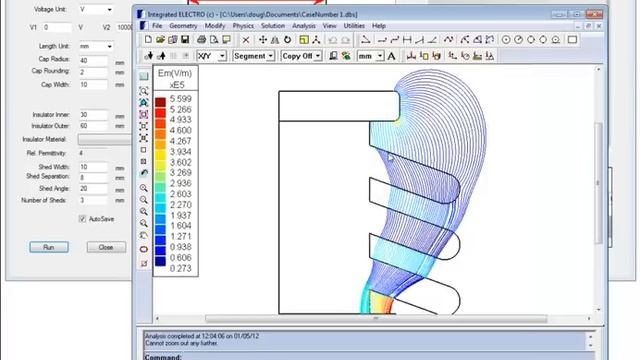The width and height of the screenshot is (640, 360).
Task: Click the curved undo arrow in left sidebar
Action: click(144, 173)
